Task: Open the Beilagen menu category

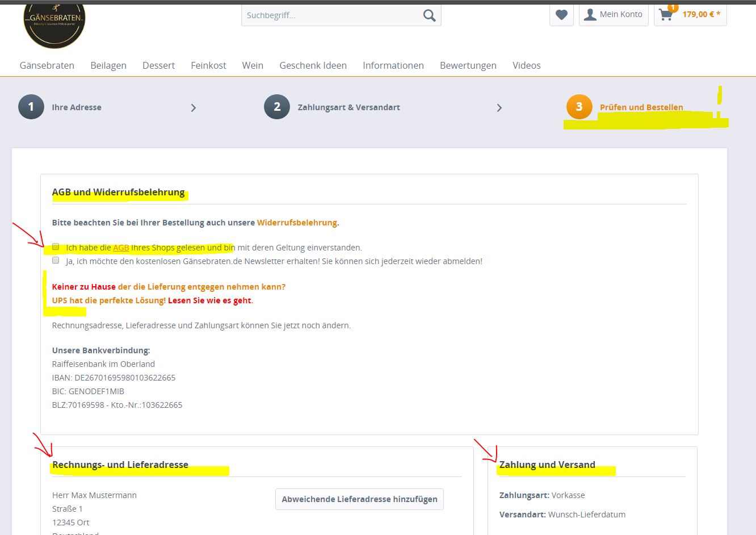Action: [x=108, y=65]
